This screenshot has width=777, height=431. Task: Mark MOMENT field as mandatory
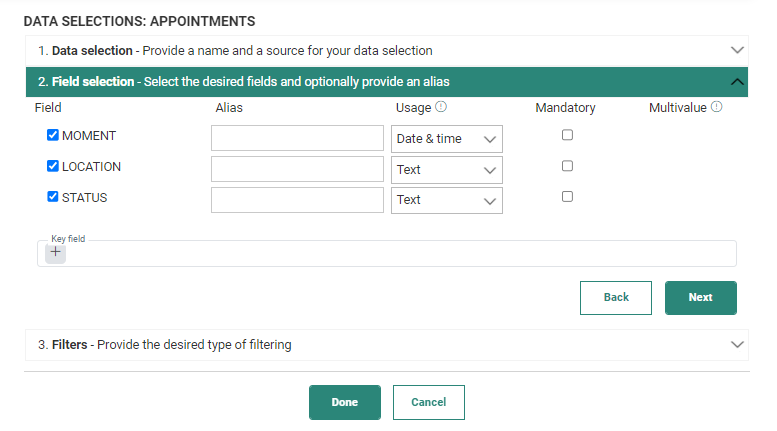pos(567,135)
